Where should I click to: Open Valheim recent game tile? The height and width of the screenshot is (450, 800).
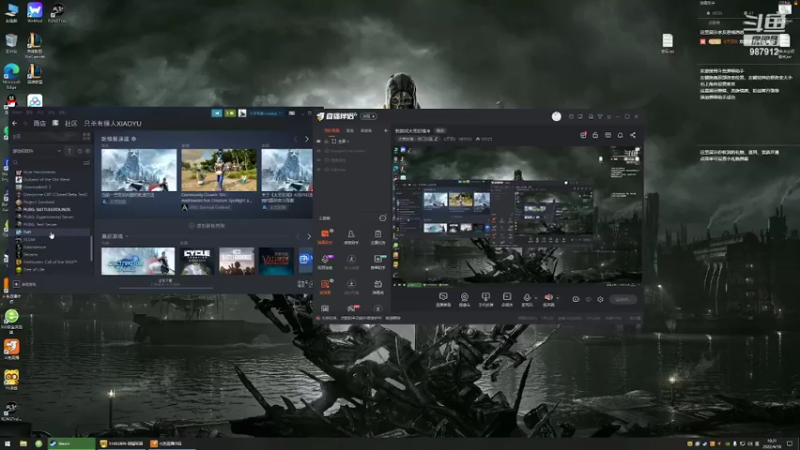(276, 261)
